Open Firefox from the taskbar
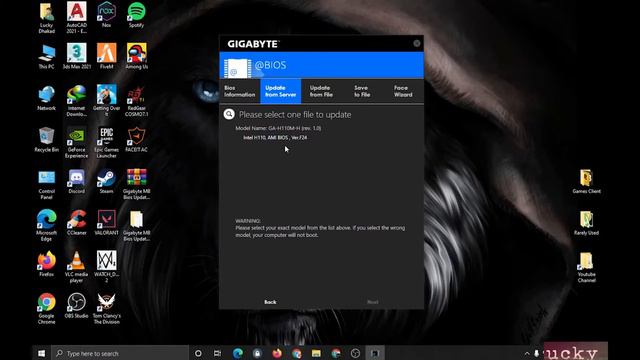Screen dimensions: 640x360 tap(277, 353)
